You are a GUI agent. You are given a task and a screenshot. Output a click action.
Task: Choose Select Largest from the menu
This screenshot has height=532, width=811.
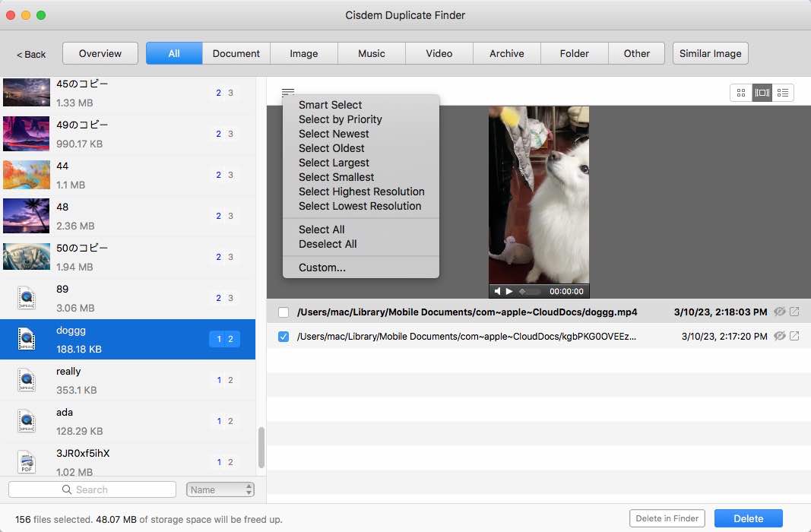click(334, 163)
